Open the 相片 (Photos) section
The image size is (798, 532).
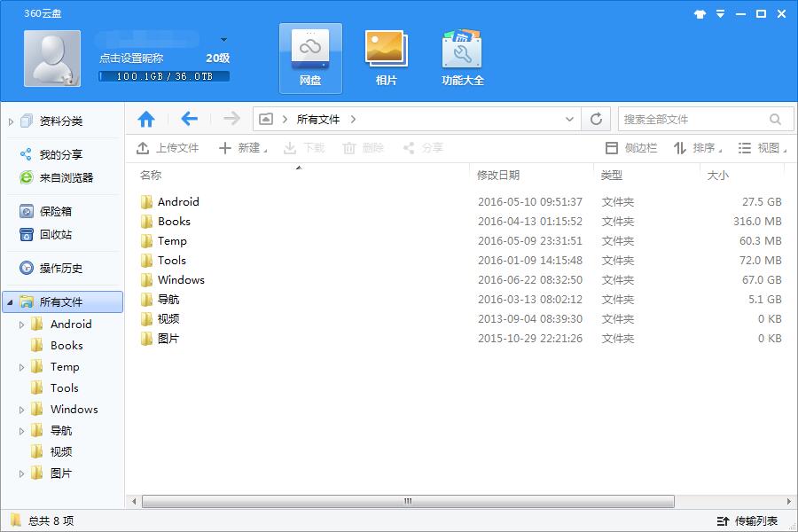(386, 59)
